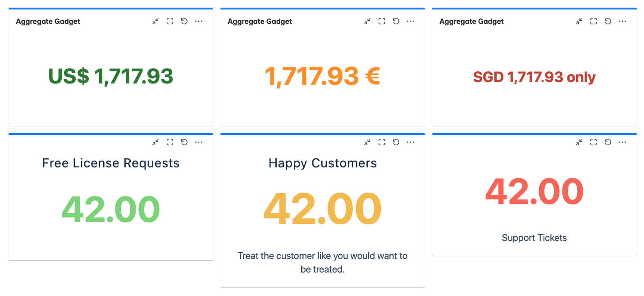Open the more options menu on the Happy Customers gadget
Viewport: 644px width, 296px height.
pyautogui.click(x=411, y=142)
